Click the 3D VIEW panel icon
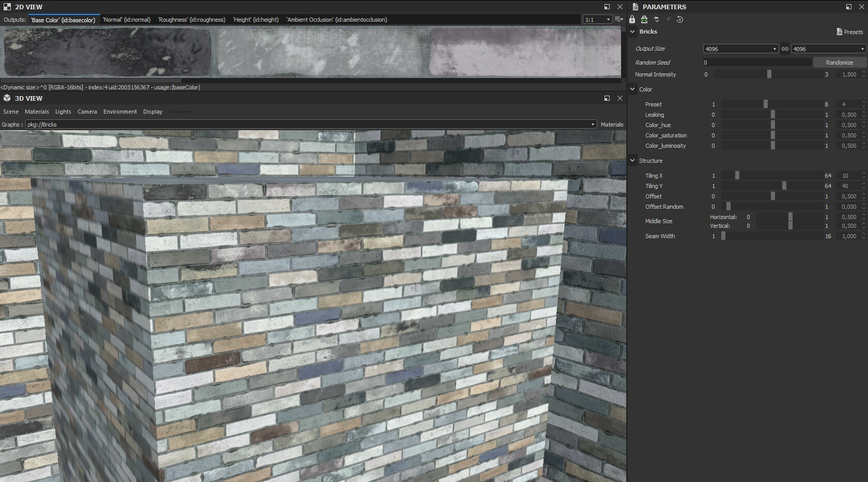868x482 pixels. 7,98
